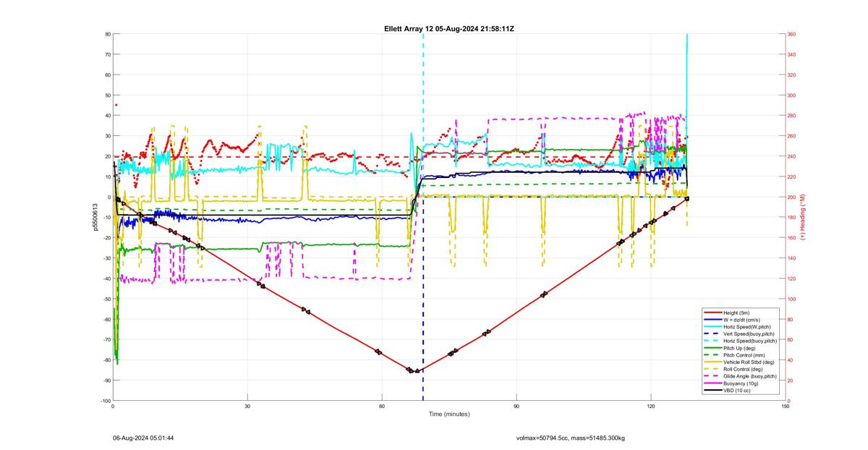
Task: Select the 'Horiz Speed(buoy,pitch)' legend entry
Action: (741, 341)
